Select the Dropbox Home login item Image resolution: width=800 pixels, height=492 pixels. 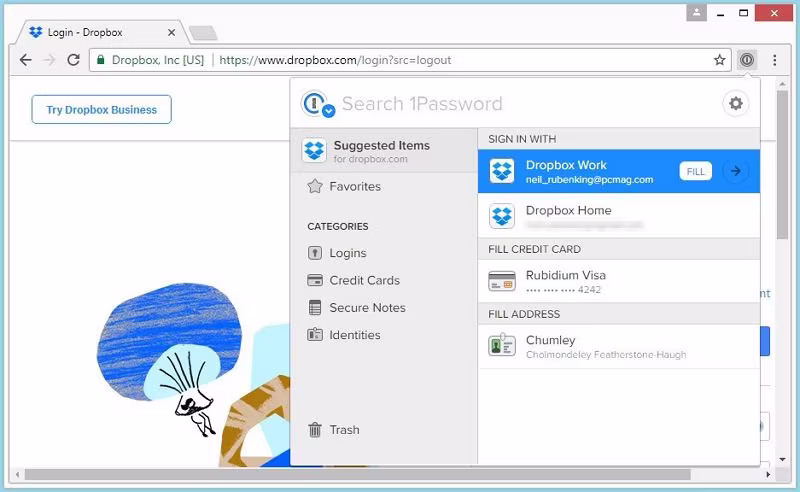click(618, 216)
